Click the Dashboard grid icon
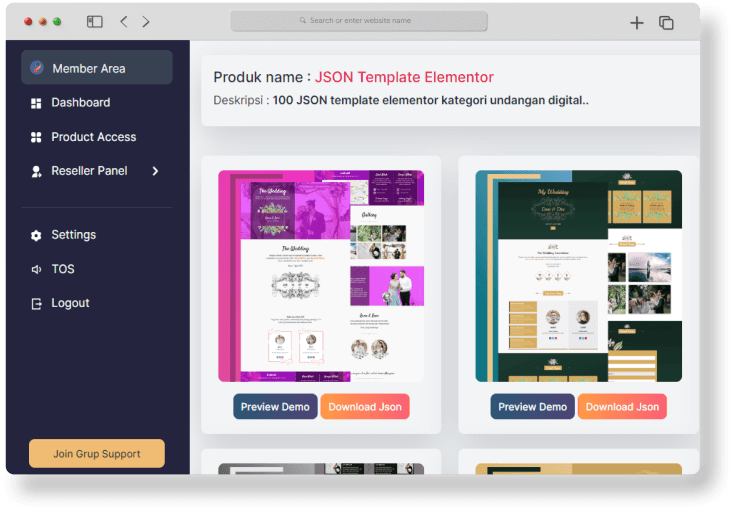Viewport: 733px width, 510px height. click(x=36, y=103)
